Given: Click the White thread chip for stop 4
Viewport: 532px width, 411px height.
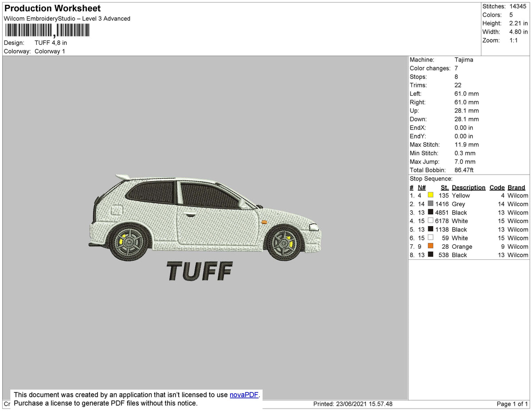Looking at the screenshot, I should [x=430, y=221].
